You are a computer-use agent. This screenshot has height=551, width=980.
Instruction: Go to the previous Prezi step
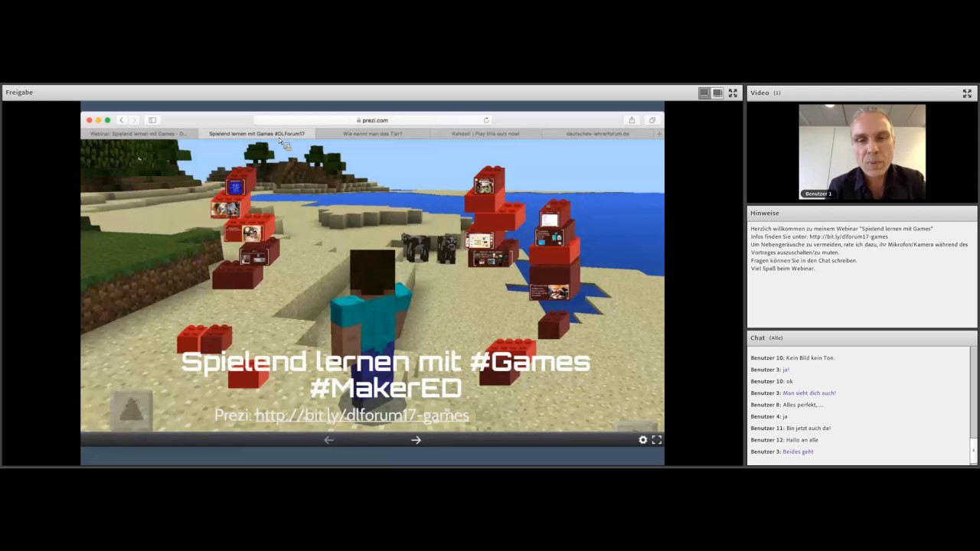[x=328, y=440]
